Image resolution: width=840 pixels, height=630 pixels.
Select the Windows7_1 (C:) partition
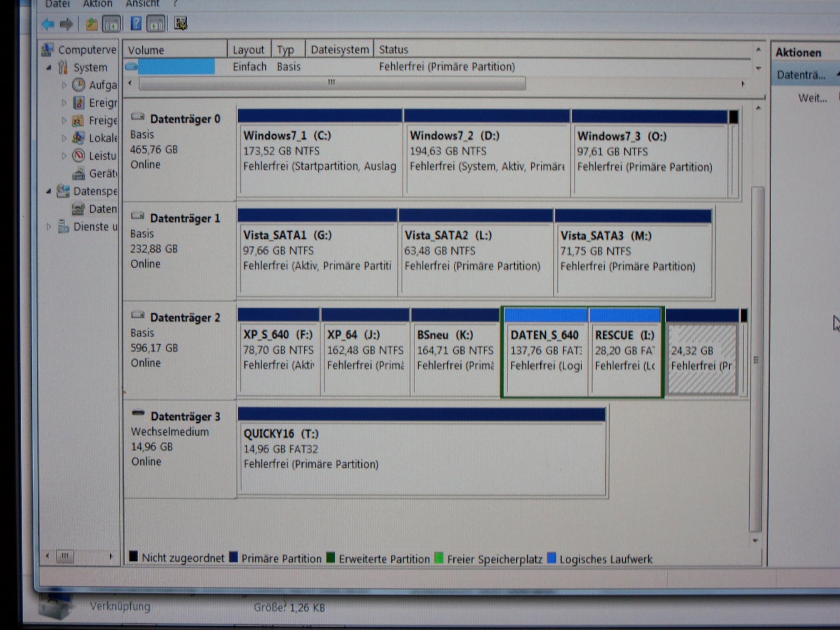pos(319,153)
